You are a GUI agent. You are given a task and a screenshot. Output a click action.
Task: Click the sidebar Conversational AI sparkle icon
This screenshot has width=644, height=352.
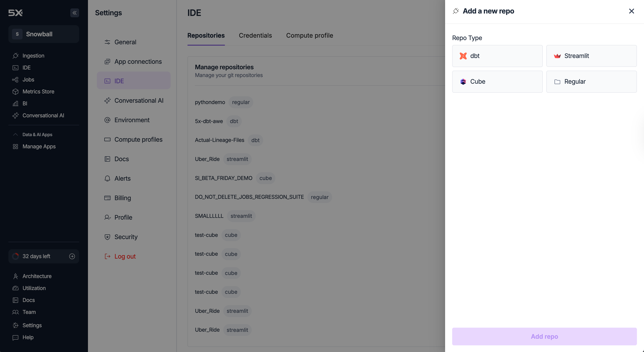(15, 115)
